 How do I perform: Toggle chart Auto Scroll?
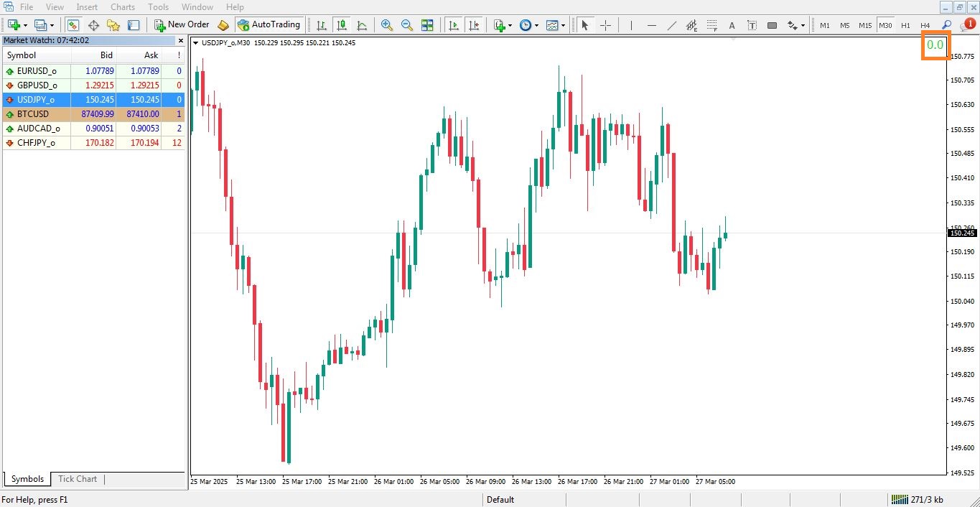pyautogui.click(x=453, y=25)
